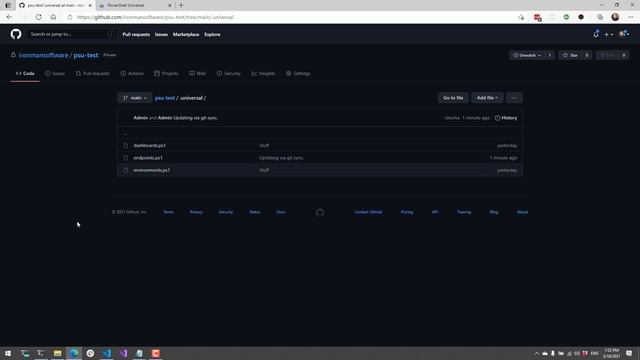This screenshot has width=640, height=360.
Task: Open the notifications bell
Action: 596,34
